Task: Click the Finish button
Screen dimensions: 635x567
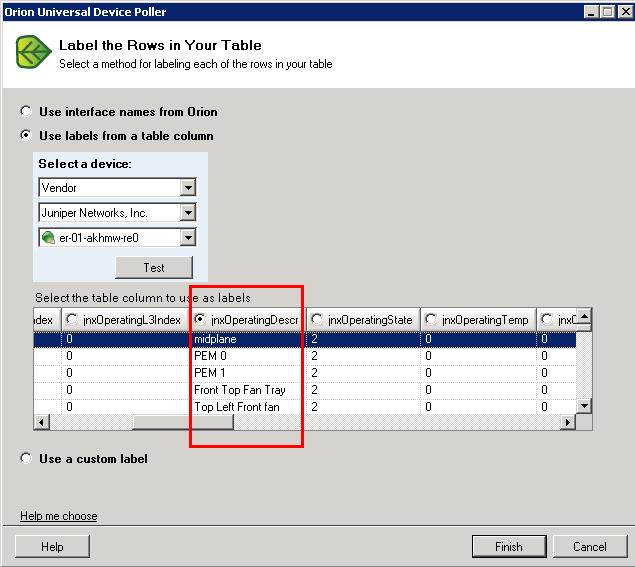Action: tap(509, 547)
